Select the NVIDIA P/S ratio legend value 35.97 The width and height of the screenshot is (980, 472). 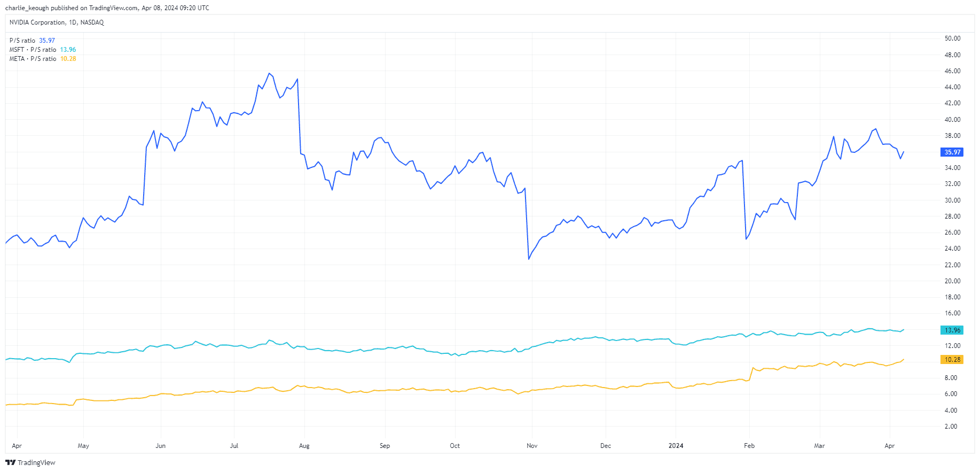[x=47, y=41]
